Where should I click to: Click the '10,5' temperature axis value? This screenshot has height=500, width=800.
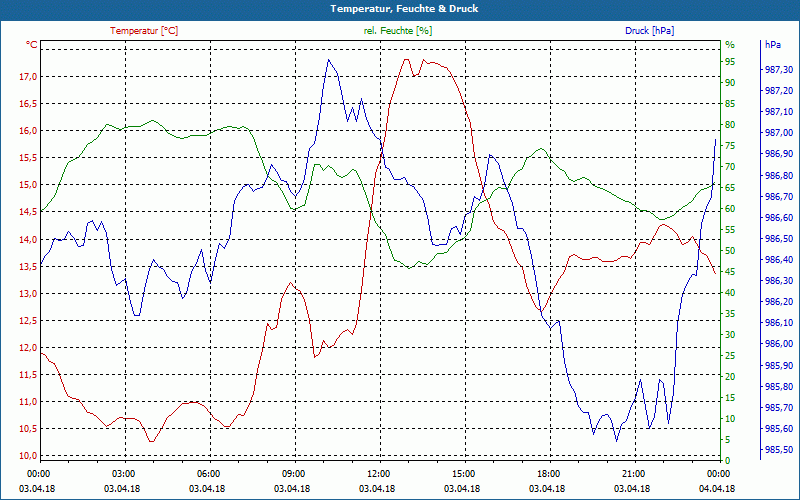coord(28,429)
